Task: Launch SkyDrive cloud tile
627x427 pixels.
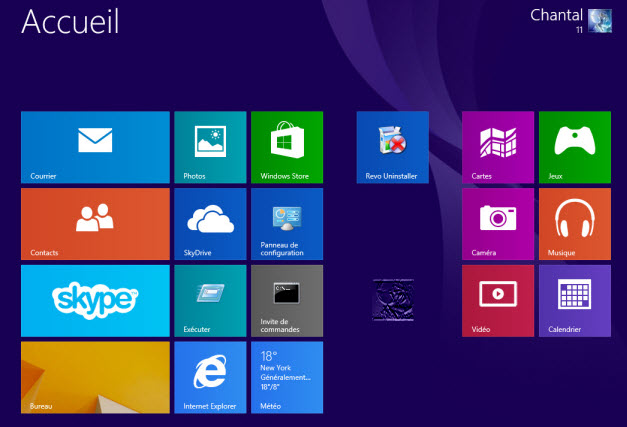Action: pyautogui.click(x=210, y=224)
